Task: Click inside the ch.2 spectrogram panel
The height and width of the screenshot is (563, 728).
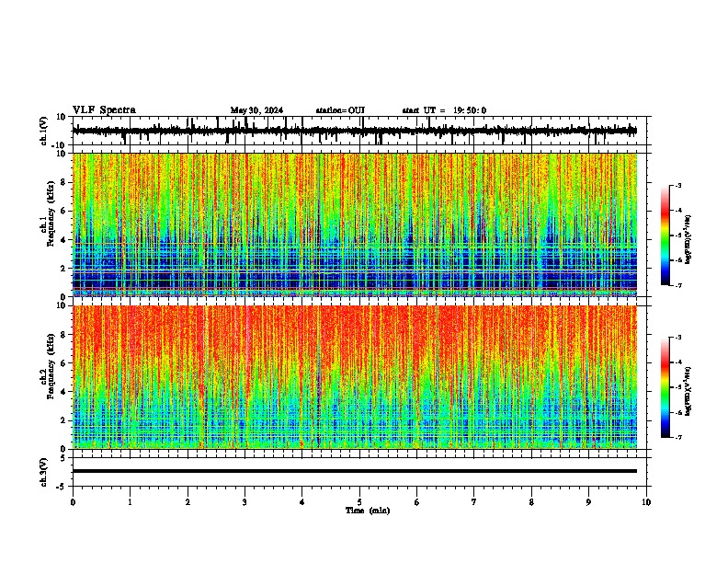Action: point(355,377)
